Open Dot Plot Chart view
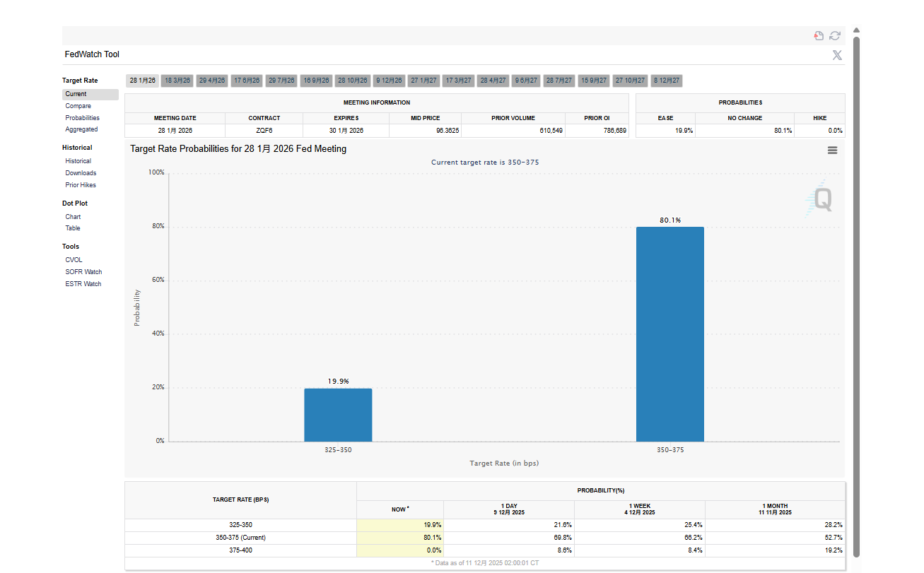Image resolution: width=924 pixels, height=573 pixels. click(x=73, y=217)
